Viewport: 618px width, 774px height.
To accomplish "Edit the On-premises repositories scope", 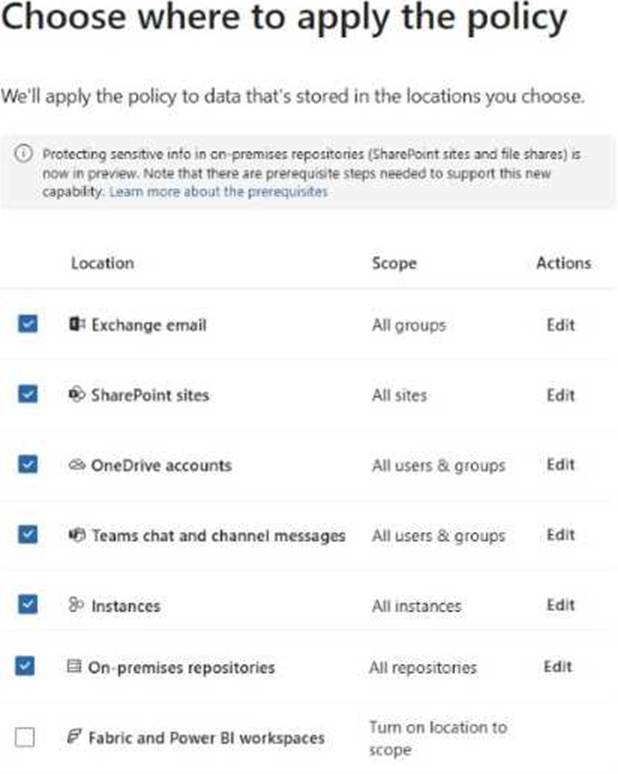I will [557, 667].
